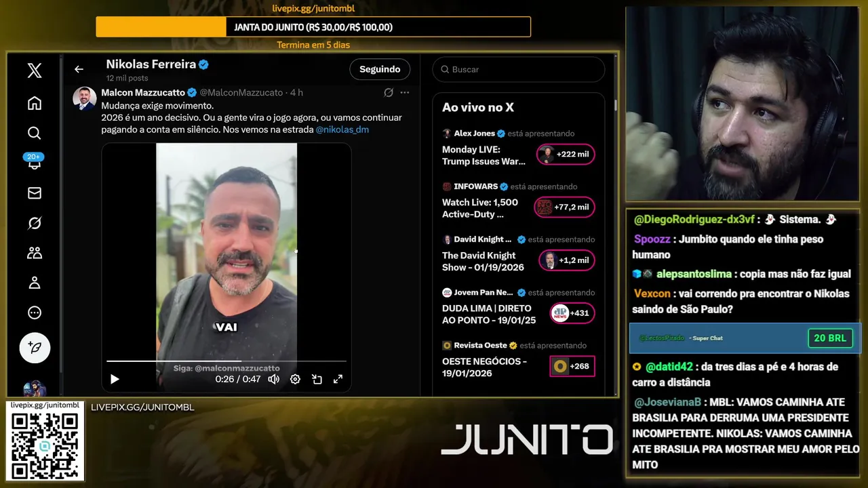Click chat user Spoozz
The image size is (868, 488).
click(x=652, y=239)
